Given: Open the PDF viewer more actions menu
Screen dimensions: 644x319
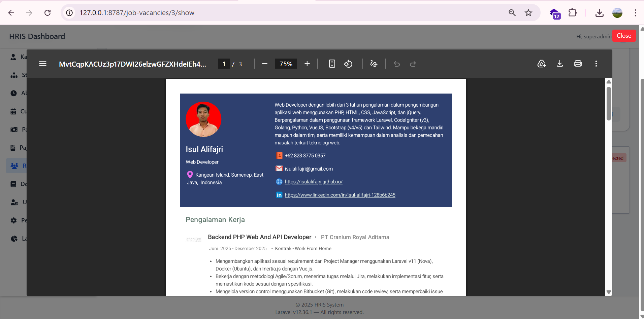Looking at the screenshot, I should point(596,64).
